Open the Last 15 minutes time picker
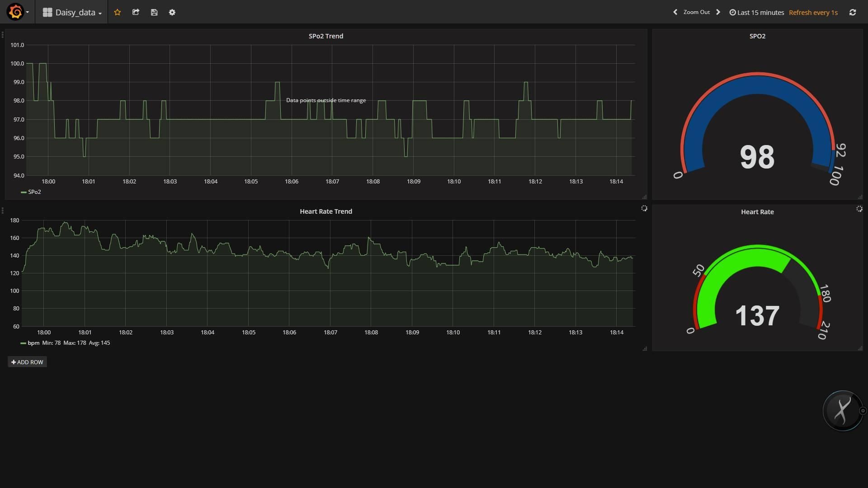The width and height of the screenshot is (868, 488). pyautogui.click(x=757, y=13)
